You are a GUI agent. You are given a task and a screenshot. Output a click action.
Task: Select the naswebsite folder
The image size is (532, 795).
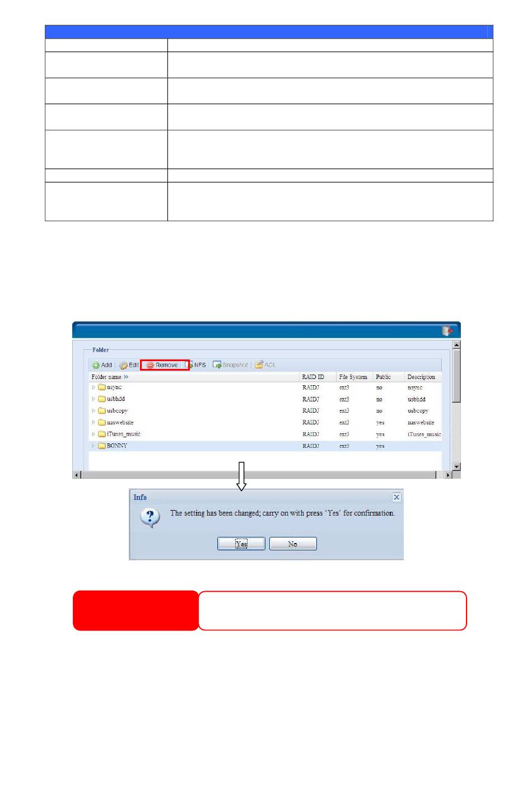120,423
